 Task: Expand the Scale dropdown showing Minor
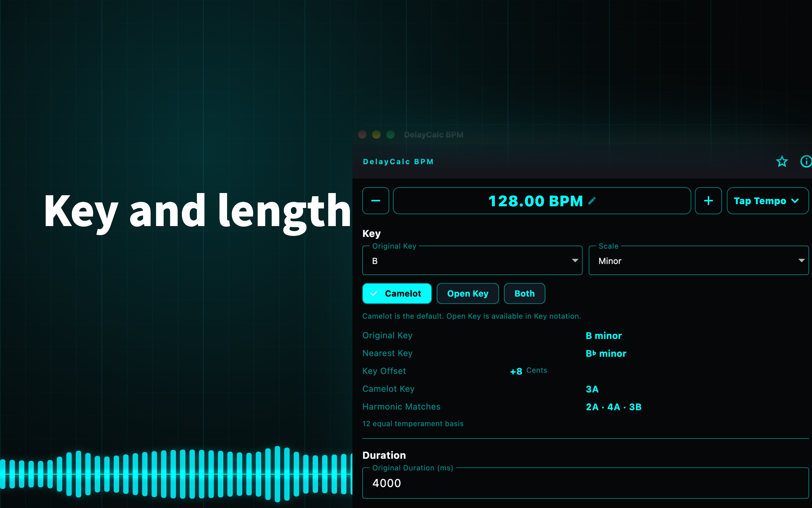699,261
